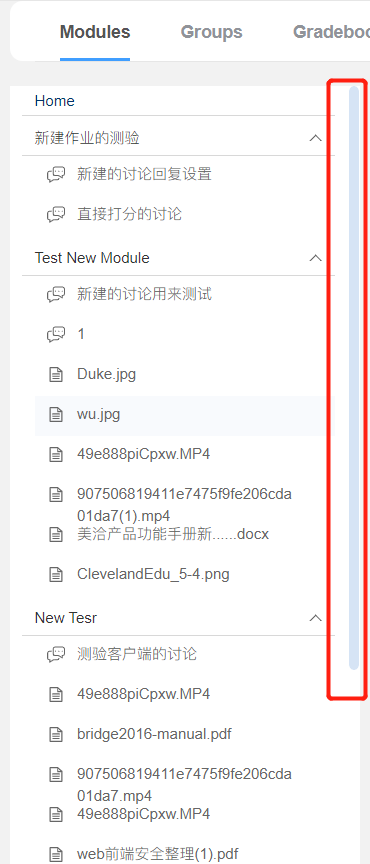This screenshot has height=864, width=370.
Task: Click the file icon beside 美洽产品功能手册新......docx
Action: pos(56,534)
